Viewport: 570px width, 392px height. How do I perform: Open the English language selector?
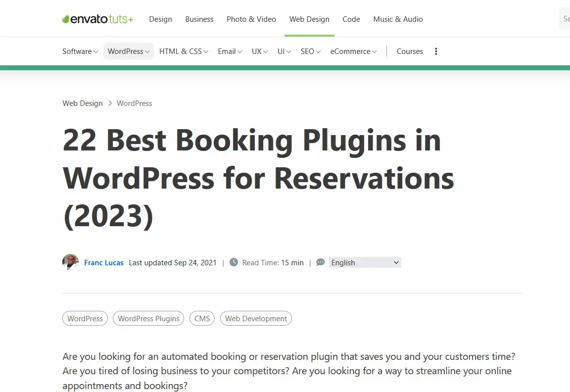point(365,262)
